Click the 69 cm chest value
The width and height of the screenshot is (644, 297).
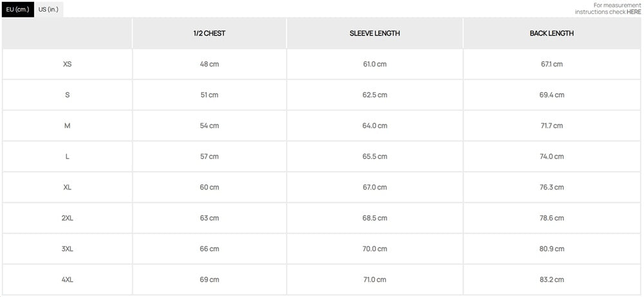[209, 280]
